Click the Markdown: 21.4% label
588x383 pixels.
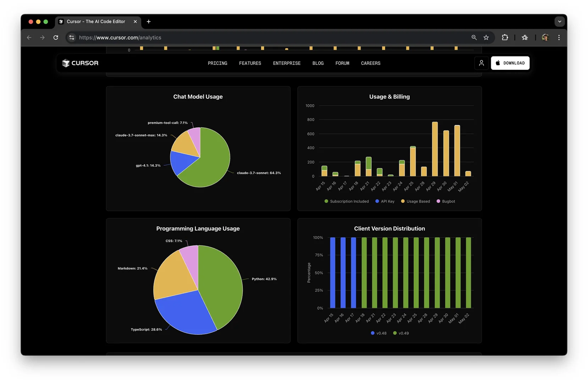point(132,268)
